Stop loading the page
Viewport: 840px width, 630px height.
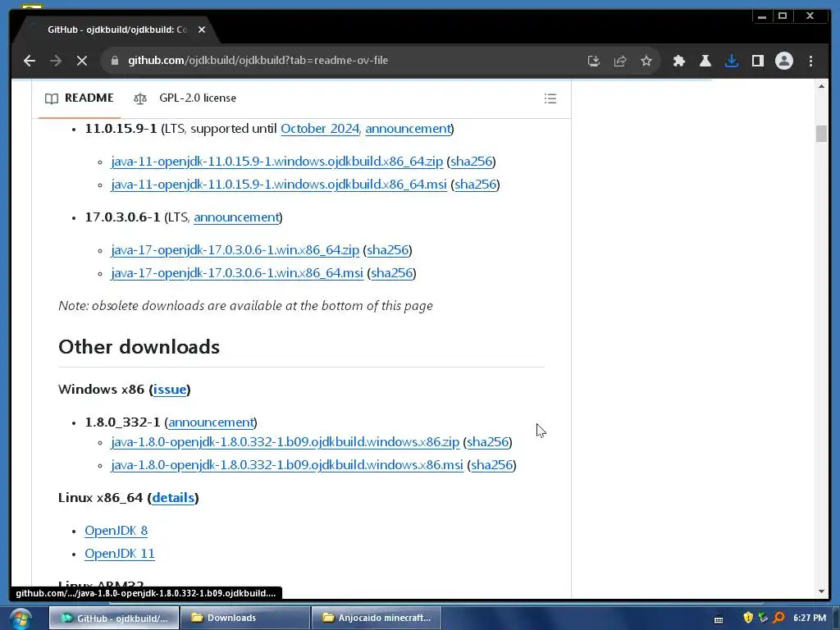(x=82, y=61)
